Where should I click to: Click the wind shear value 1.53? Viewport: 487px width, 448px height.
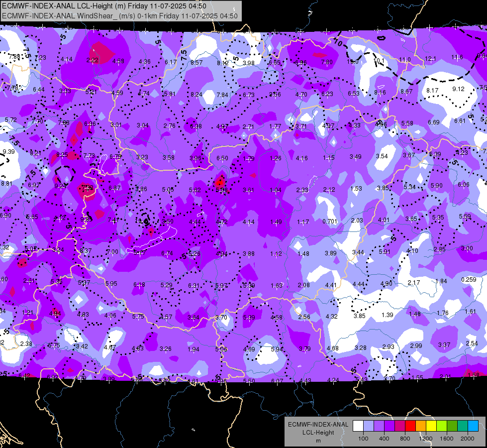pyautogui.click(x=356, y=188)
